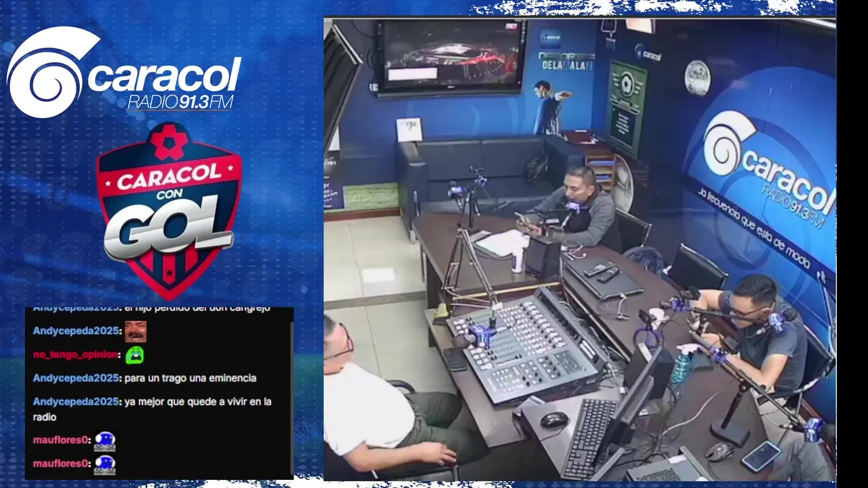Select the message 'el hijo perdido del don cangrejo'
The width and height of the screenshot is (868, 488).
(197, 308)
